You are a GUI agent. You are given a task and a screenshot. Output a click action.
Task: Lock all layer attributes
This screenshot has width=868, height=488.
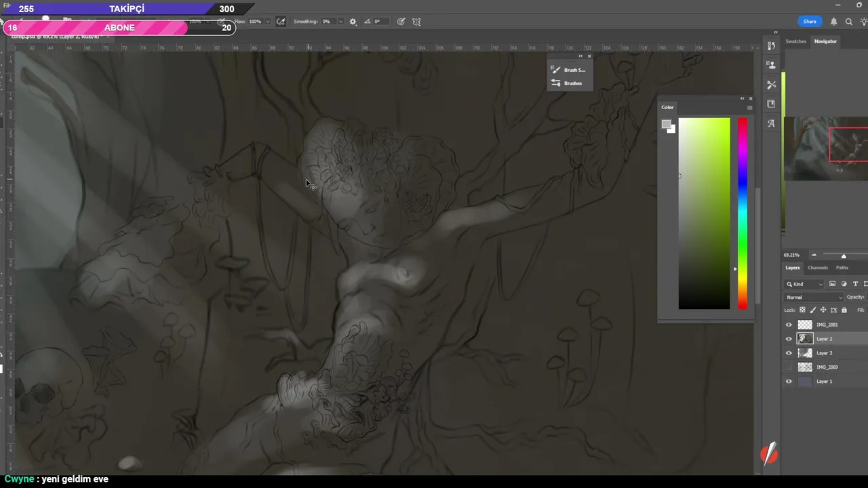point(844,310)
